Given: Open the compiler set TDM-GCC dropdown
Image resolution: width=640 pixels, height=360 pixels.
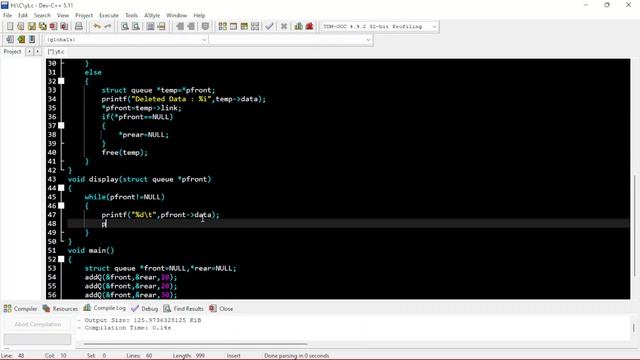Looking at the screenshot, I should (379, 27).
